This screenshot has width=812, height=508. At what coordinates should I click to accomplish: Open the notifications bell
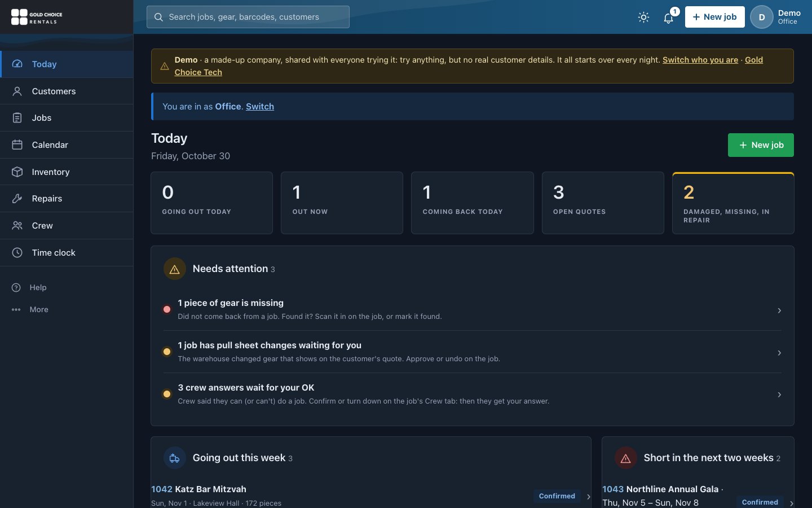point(669,17)
